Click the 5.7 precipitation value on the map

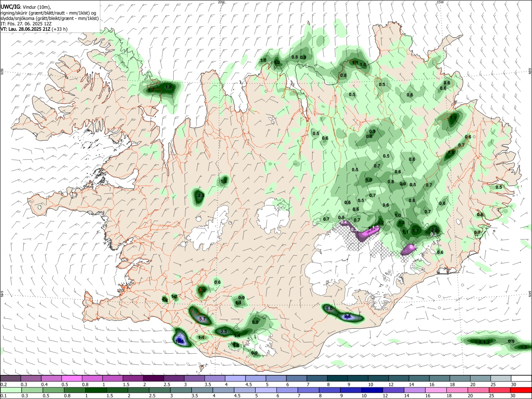pos(203,319)
